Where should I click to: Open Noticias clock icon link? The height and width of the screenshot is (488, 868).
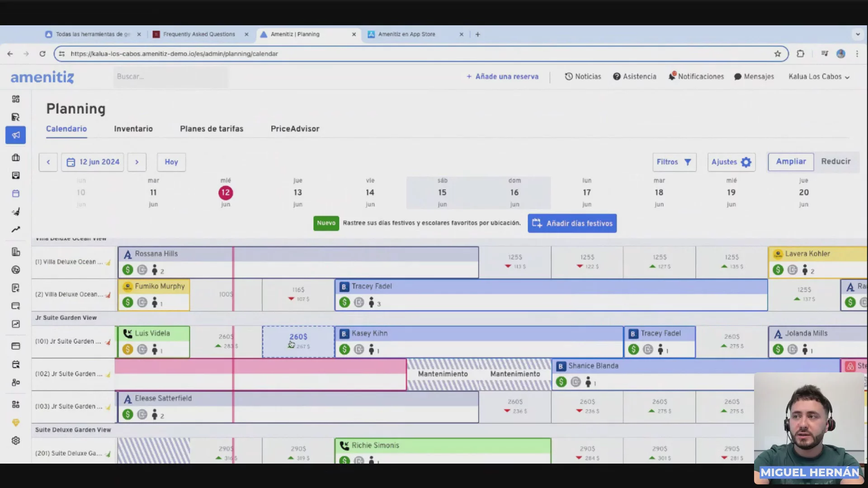tap(583, 76)
